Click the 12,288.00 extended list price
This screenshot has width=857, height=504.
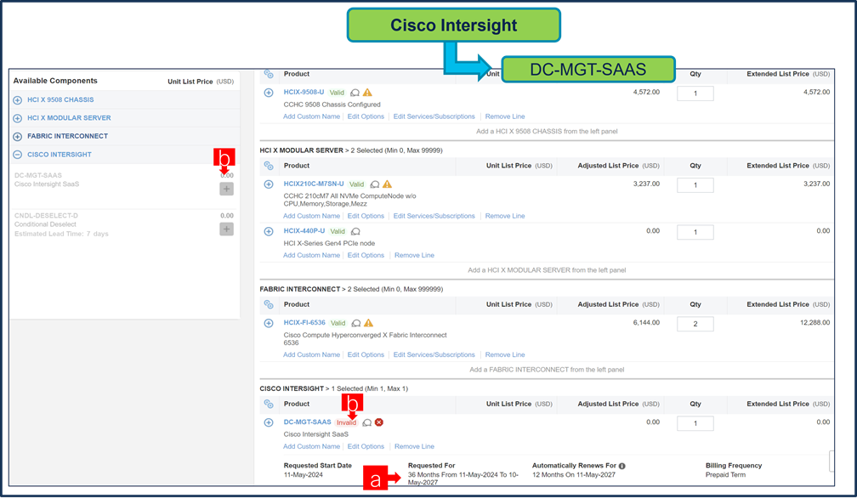click(x=814, y=323)
